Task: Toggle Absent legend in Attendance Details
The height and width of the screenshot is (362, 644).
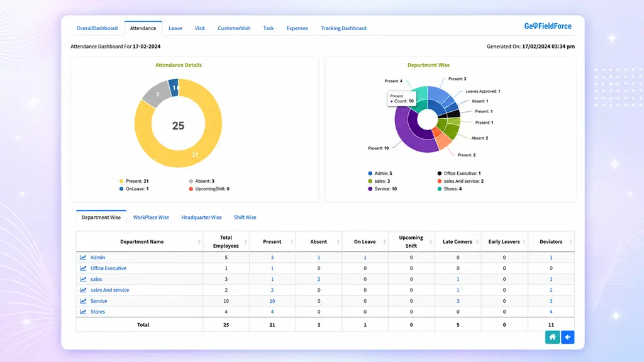Action: coord(202,181)
